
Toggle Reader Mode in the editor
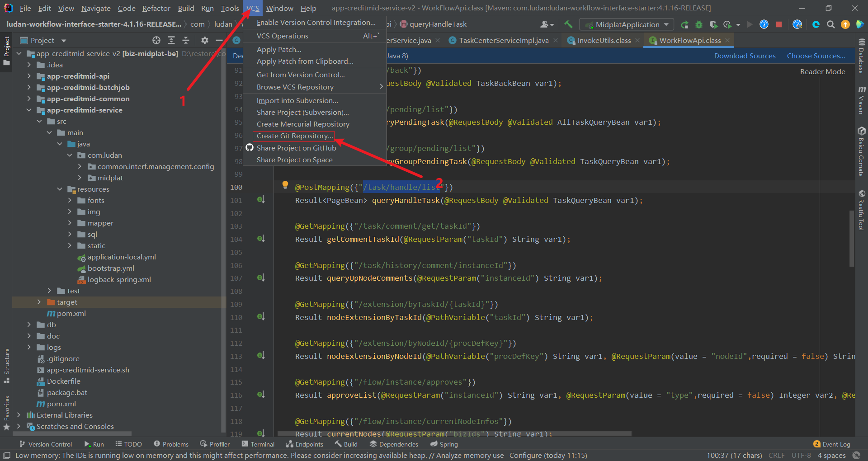(822, 71)
